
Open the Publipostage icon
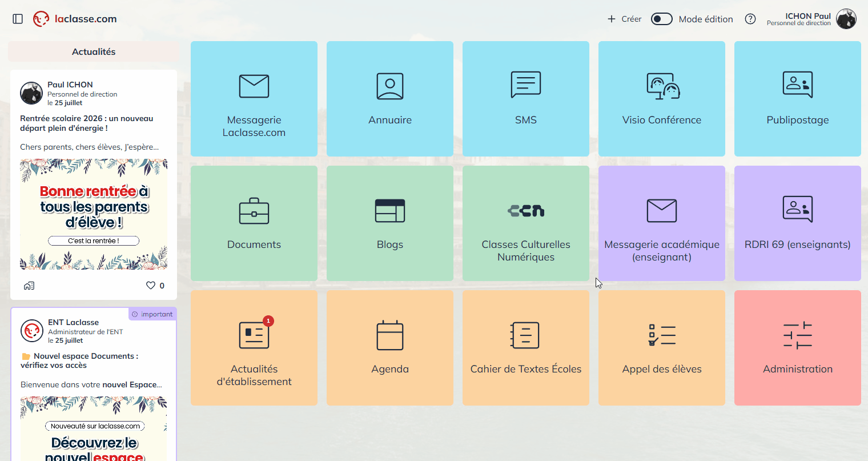click(798, 85)
